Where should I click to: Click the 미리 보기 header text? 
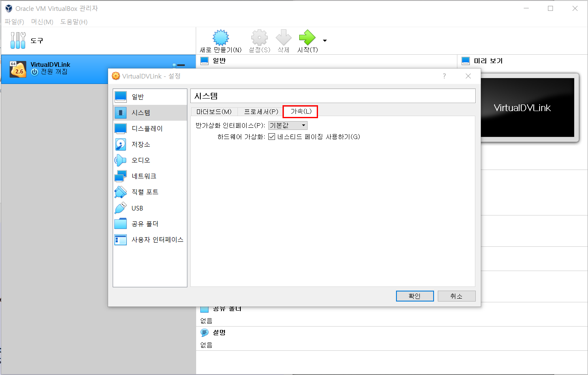tap(488, 61)
